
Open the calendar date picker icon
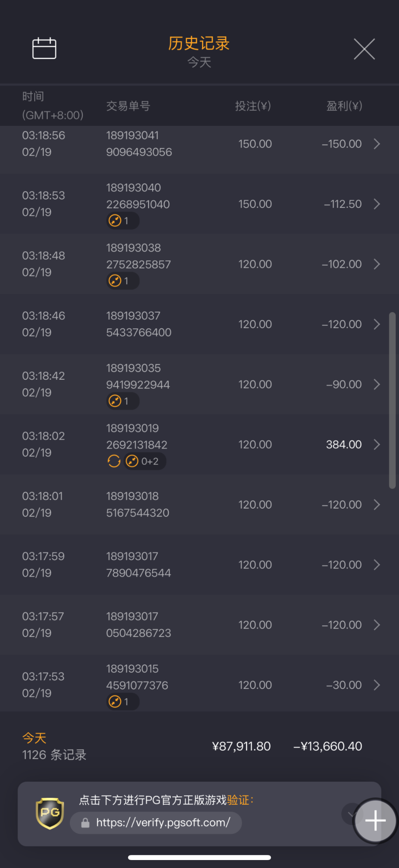click(44, 48)
